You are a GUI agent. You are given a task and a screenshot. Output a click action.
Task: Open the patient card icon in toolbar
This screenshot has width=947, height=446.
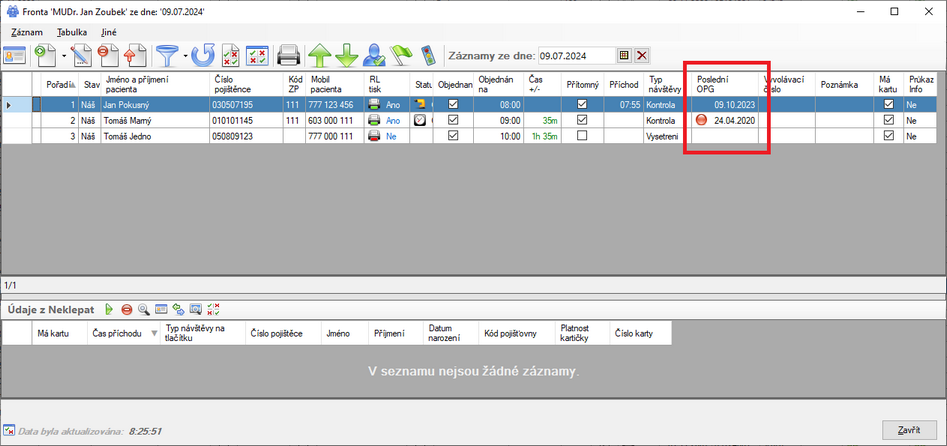click(x=14, y=56)
